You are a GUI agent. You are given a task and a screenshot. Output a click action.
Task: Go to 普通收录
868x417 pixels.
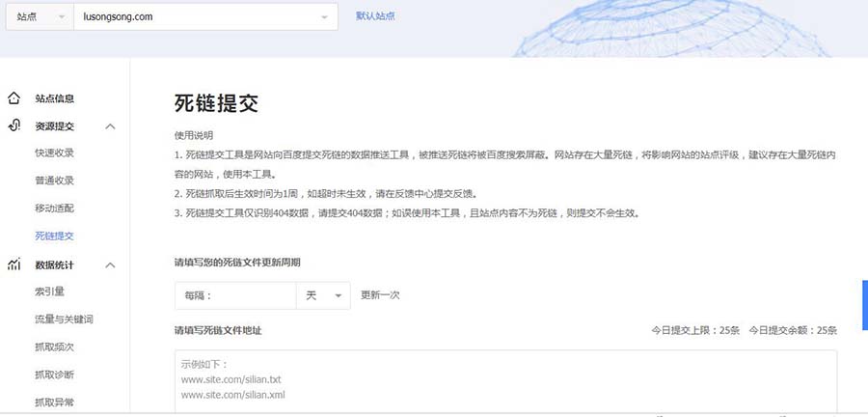(x=54, y=181)
